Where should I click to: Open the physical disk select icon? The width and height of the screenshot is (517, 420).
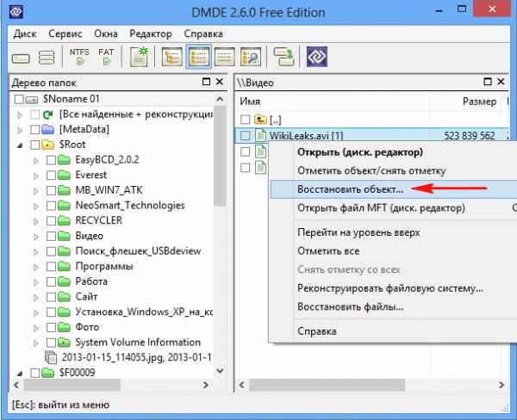click(x=21, y=59)
